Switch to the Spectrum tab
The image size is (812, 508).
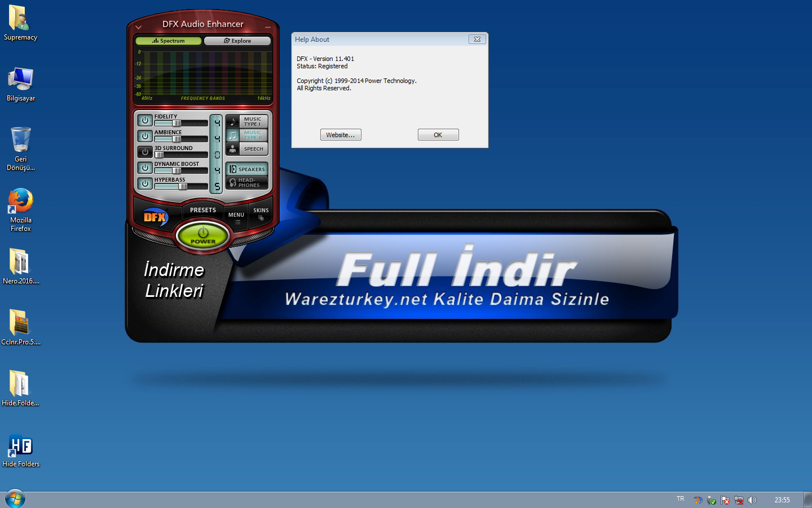(x=169, y=41)
